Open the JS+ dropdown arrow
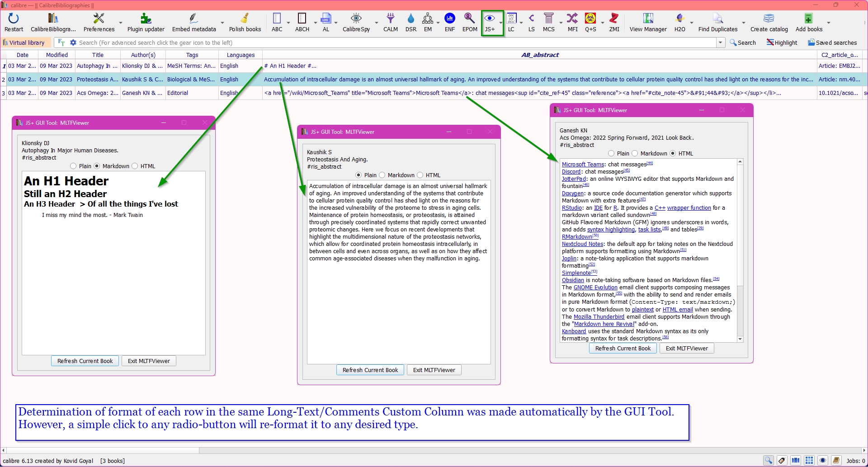 [501, 23]
